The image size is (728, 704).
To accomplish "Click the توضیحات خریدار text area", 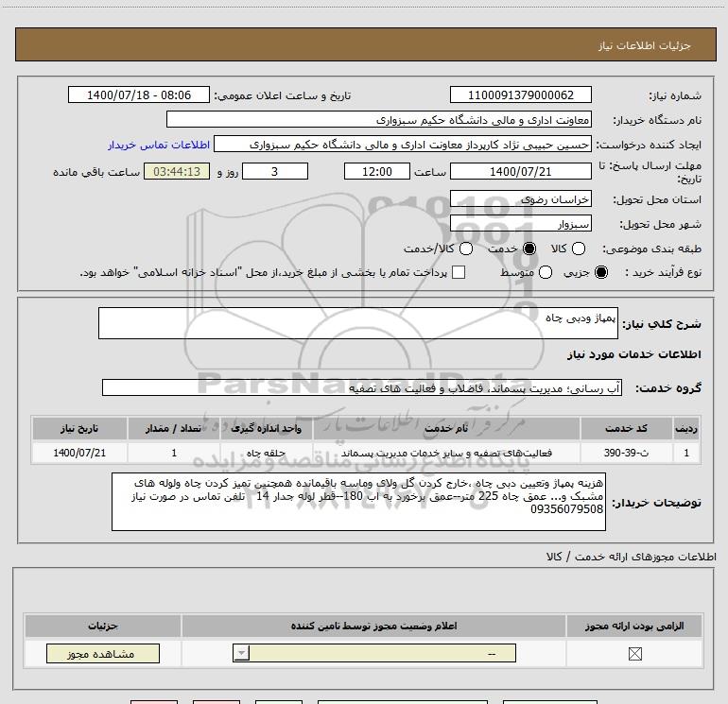I will pos(358,502).
